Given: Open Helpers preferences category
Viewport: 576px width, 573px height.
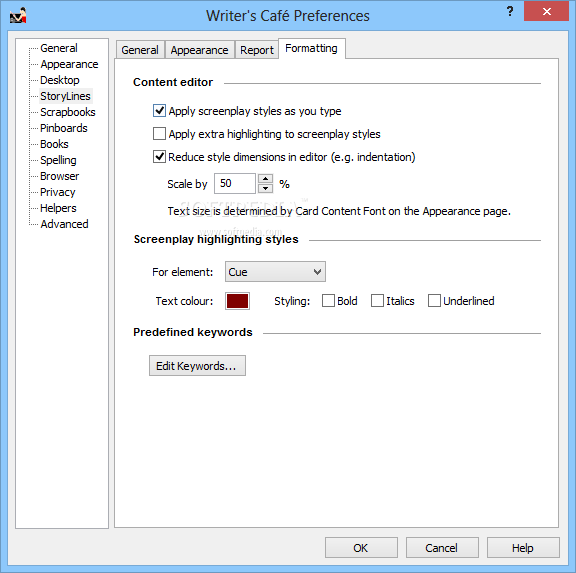Looking at the screenshot, I should click(58, 208).
